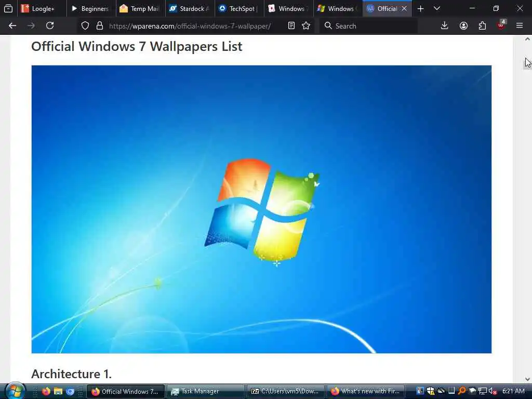
Task: Open File Explorer from quick launch
Action: pyautogui.click(x=58, y=391)
